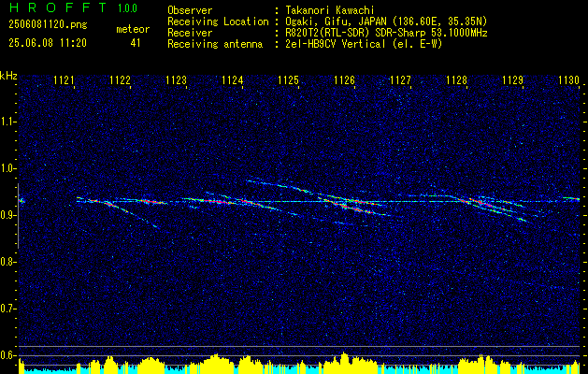Viewport: 588px width, 374px height.
Task: Click the 1125 time marker
Action: point(288,80)
